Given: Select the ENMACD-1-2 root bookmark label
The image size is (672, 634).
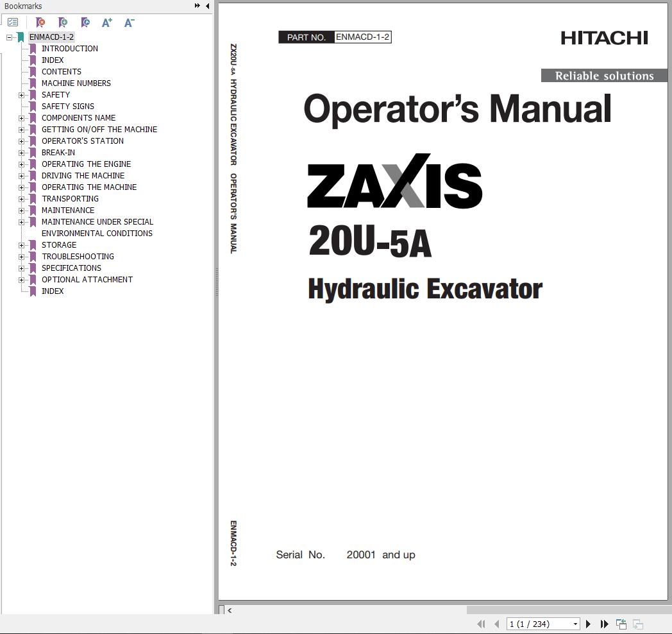Looking at the screenshot, I should click(x=51, y=37).
